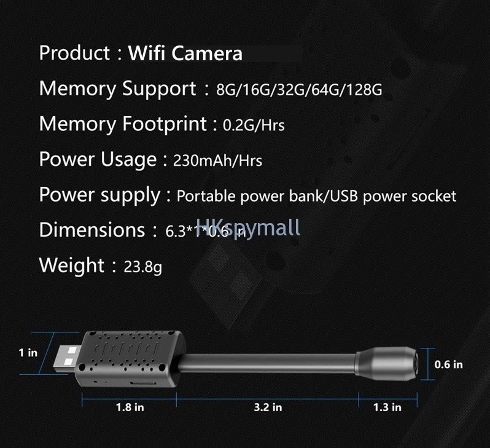The height and width of the screenshot is (448, 490).
Task: Click the 'Memory Support' label
Action: (117, 89)
